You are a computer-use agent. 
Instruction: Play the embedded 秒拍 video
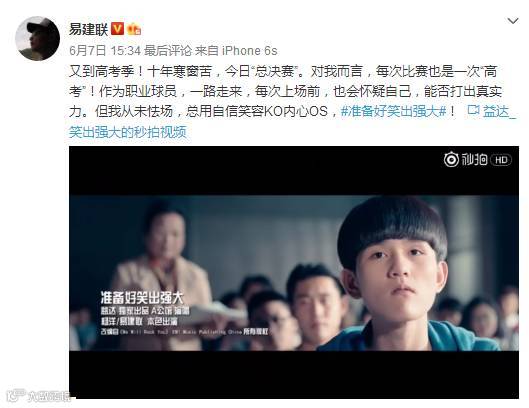click(x=294, y=272)
